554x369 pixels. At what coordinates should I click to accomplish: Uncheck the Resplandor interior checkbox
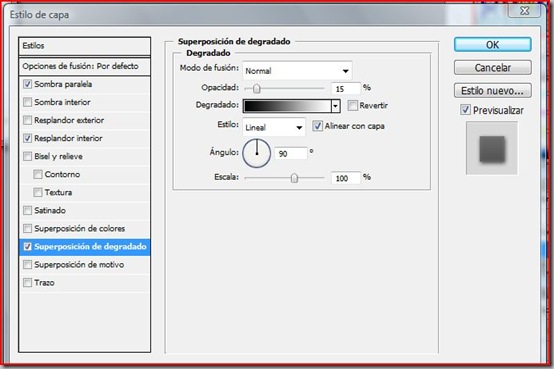[27, 138]
